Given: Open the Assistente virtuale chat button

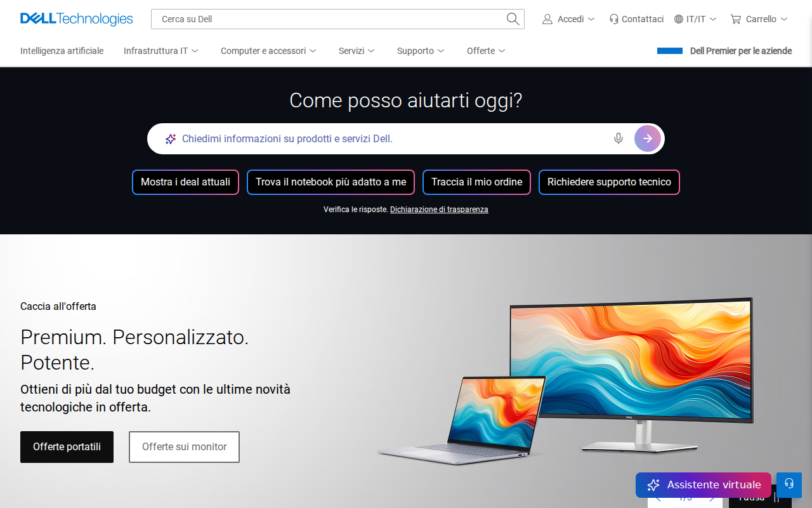Looking at the screenshot, I should 704,485.
